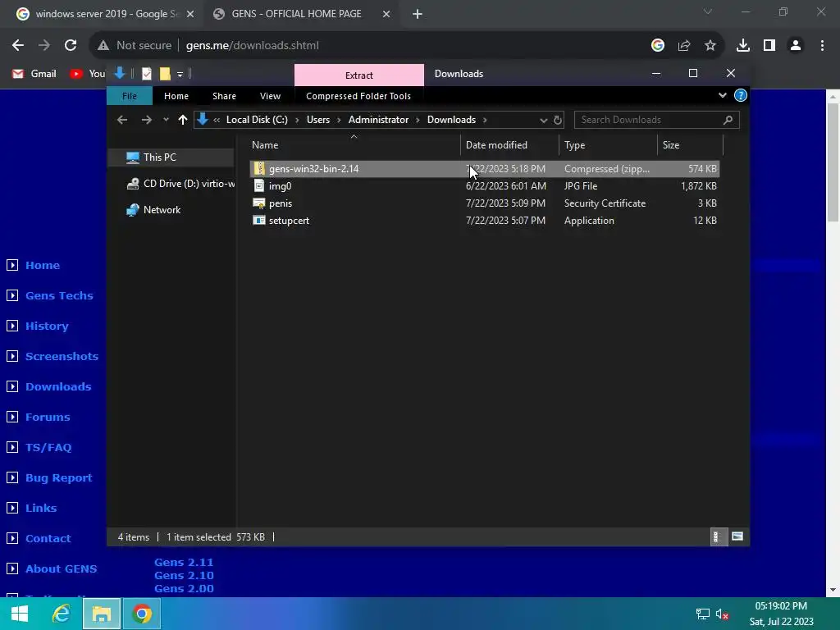
Task: Click the Google icon in address bar
Action: click(658, 46)
